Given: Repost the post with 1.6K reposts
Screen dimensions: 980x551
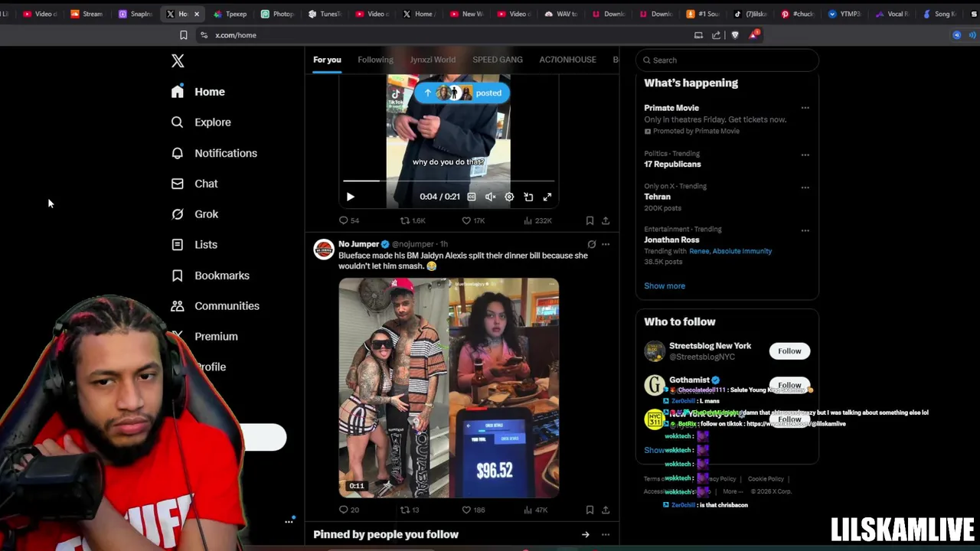Looking at the screenshot, I should point(413,220).
